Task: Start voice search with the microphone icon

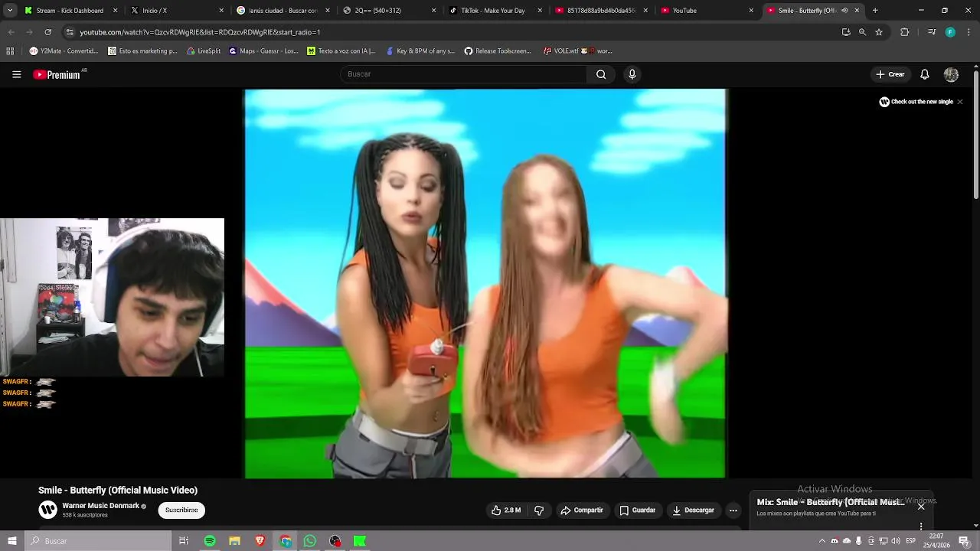Action: point(632,74)
